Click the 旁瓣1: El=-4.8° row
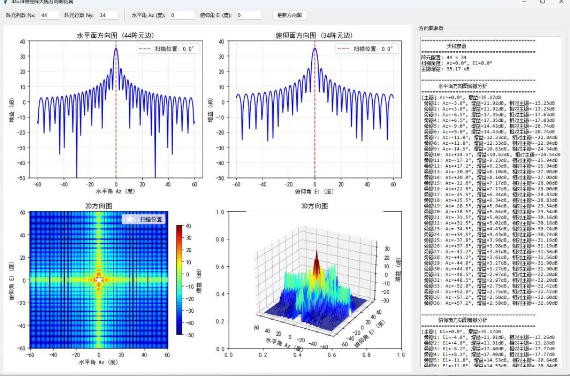 pos(489,337)
